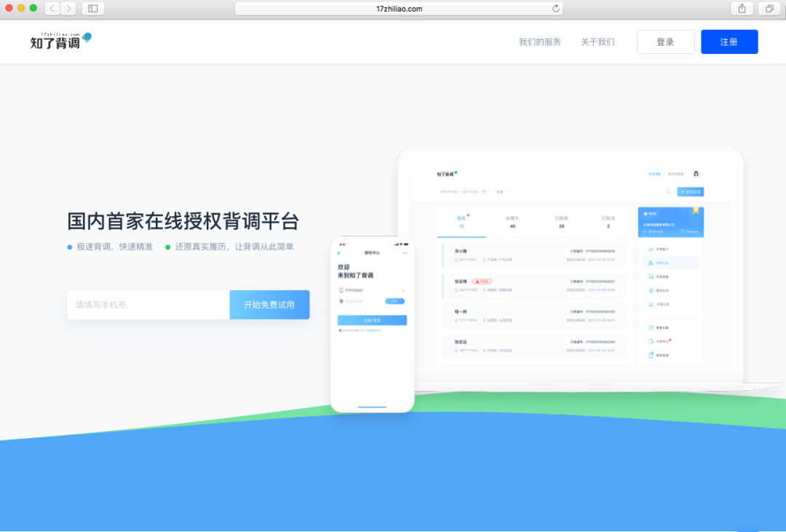Viewport: 786px width, 532px height.
Task: Open the Safari share menu
Action: tap(742, 9)
